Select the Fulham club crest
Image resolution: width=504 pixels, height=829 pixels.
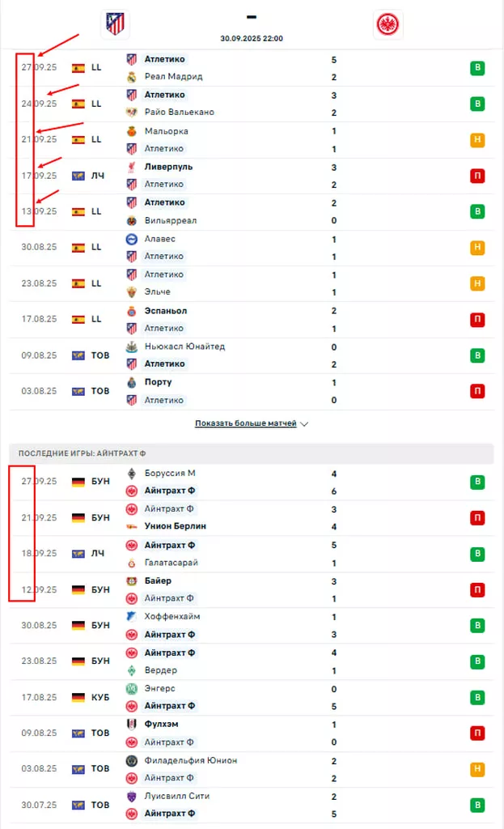click(x=132, y=725)
